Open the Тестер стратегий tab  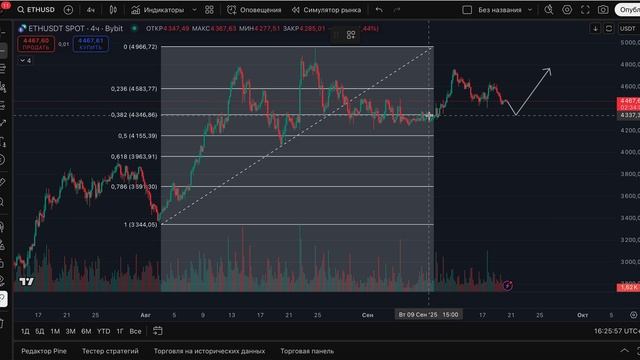110,351
